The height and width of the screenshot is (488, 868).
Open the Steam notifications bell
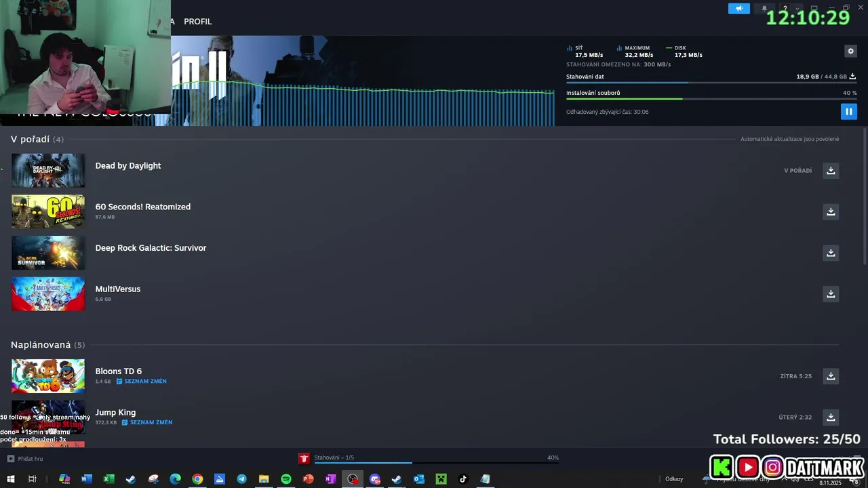click(764, 9)
